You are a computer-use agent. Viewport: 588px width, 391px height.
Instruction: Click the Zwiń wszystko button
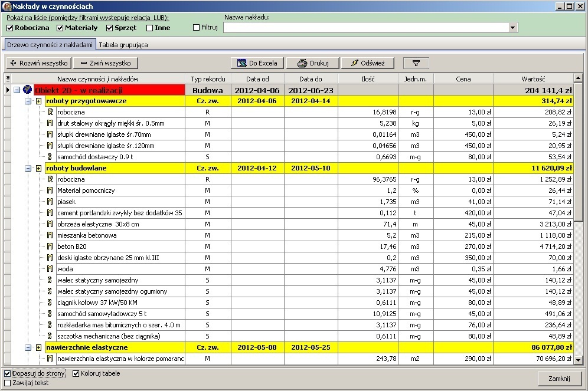coord(106,63)
